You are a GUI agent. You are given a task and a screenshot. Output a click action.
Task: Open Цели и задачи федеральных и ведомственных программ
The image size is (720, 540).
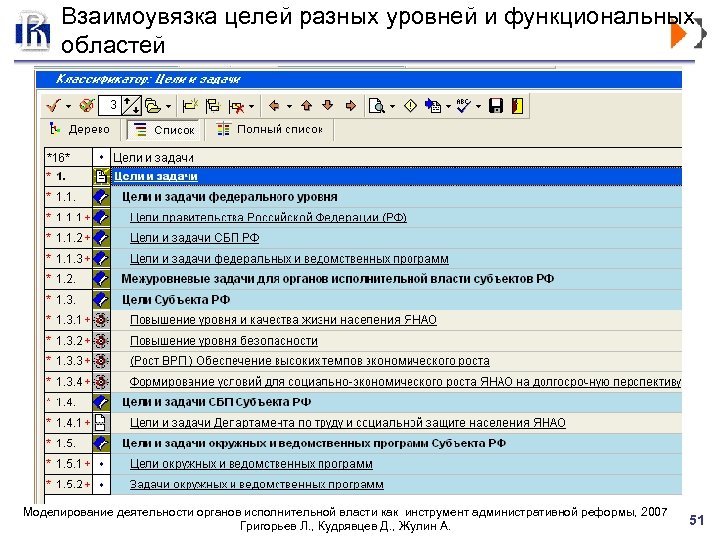[289, 259]
